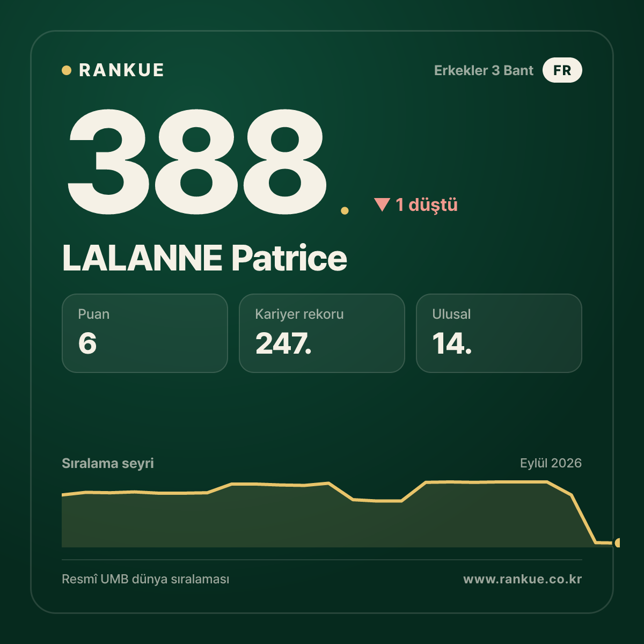Click the 'Sıralama seyri' chart heading
The height and width of the screenshot is (644, 644).
point(108,463)
